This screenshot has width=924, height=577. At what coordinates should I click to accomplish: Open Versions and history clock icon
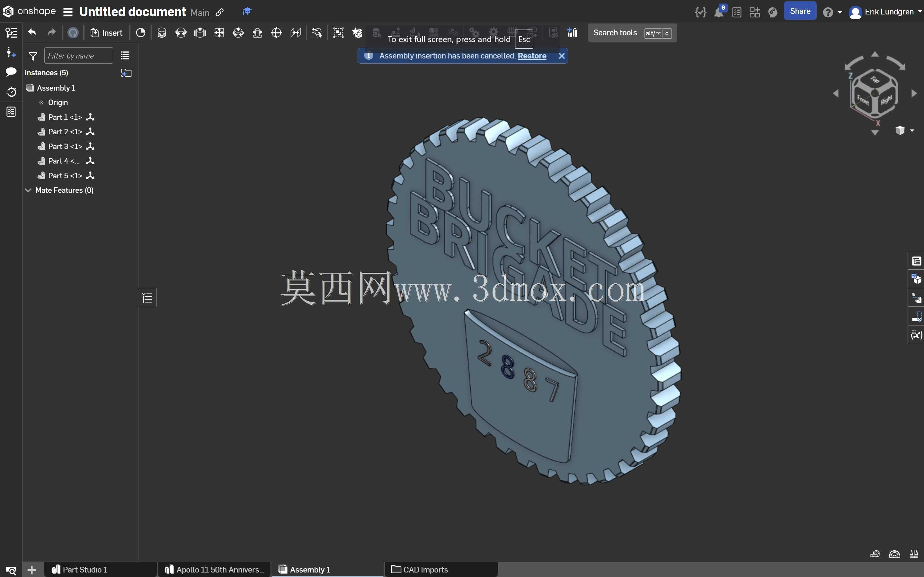(x=11, y=92)
